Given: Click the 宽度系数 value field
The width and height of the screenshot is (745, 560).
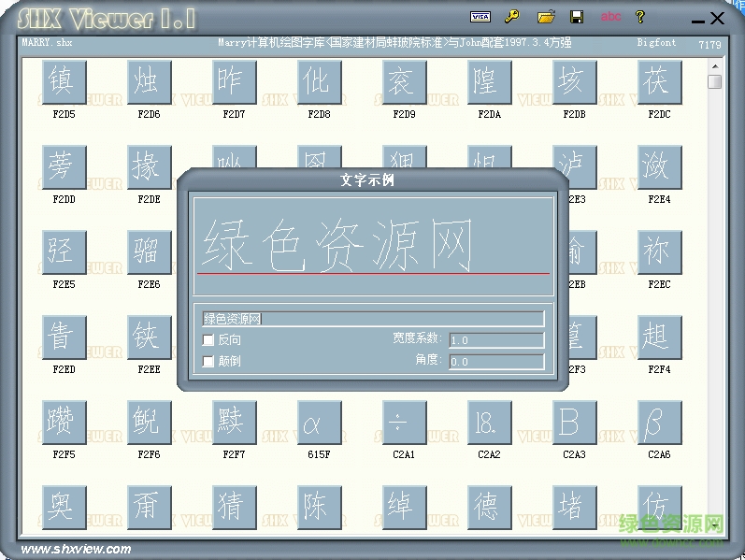Looking at the screenshot, I should pyautogui.click(x=496, y=340).
